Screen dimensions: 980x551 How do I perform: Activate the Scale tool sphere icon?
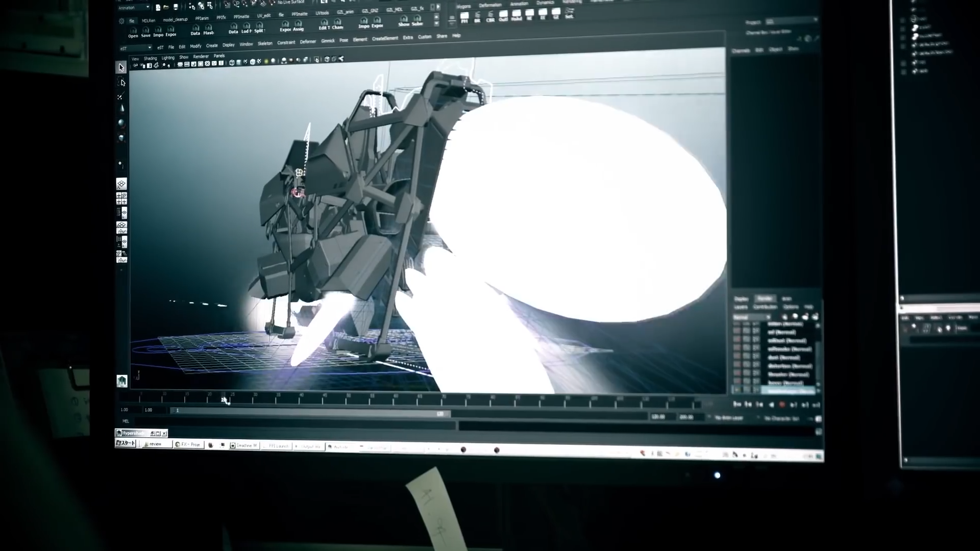click(x=121, y=122)
